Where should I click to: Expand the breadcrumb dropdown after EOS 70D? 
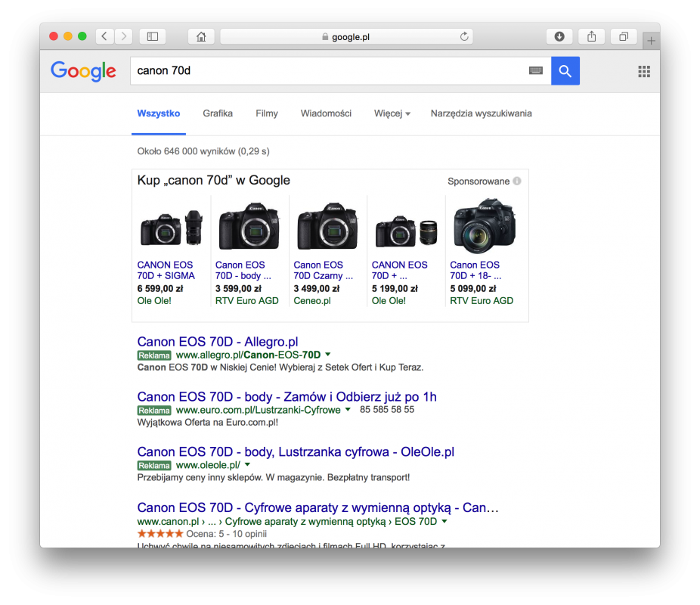(x=444, y=521)
